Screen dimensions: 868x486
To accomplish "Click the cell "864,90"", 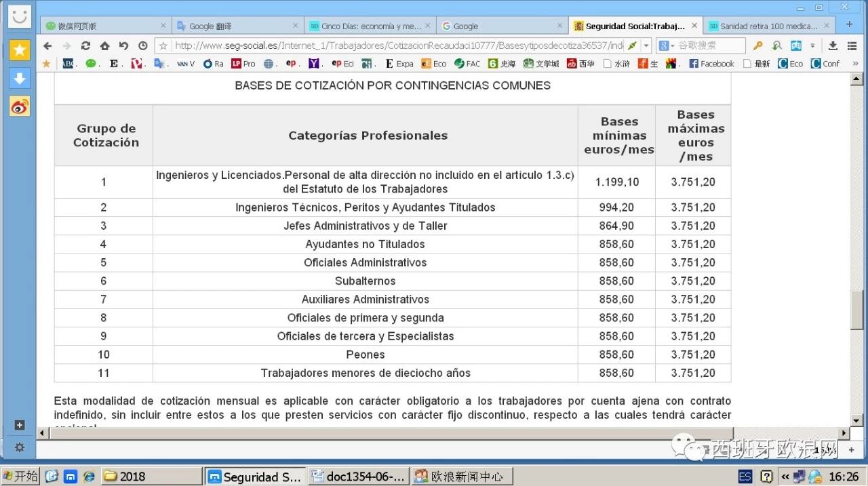I will pos(616,226).
